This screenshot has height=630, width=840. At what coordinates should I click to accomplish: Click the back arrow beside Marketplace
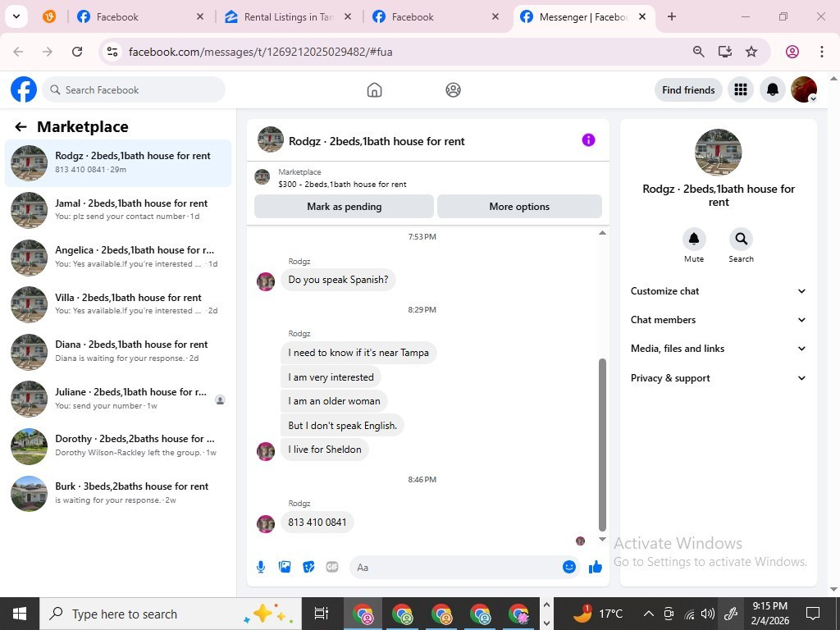pyautogui.click(x=21, y=127)
